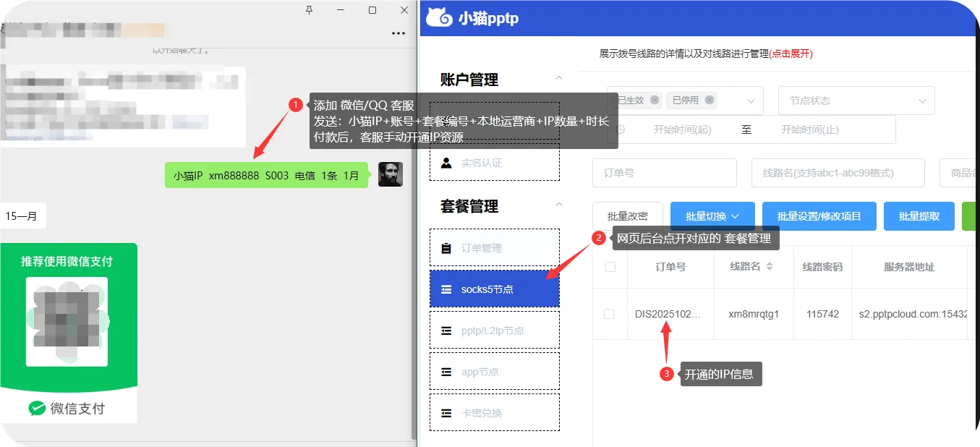Screen dimensions: 980x447
Task: Click the 订单号 column header
Action: click(670, 267)
